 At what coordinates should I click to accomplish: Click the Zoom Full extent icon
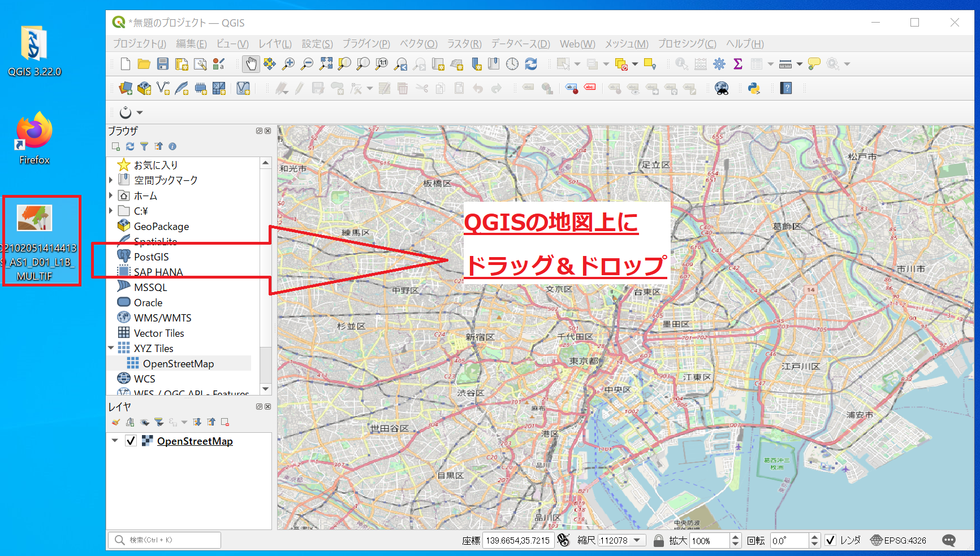point(326,64)
